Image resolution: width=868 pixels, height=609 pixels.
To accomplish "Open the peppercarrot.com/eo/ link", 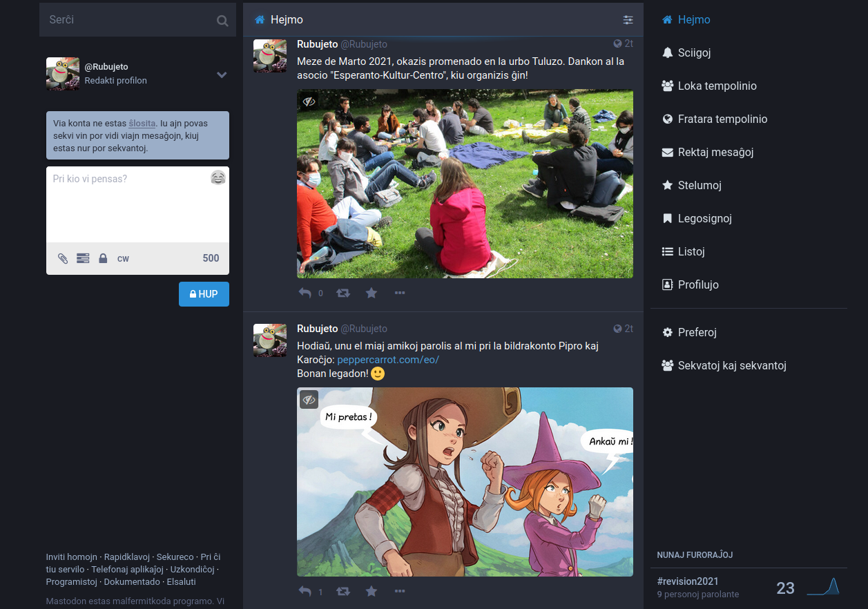I will tap(388, 360).
